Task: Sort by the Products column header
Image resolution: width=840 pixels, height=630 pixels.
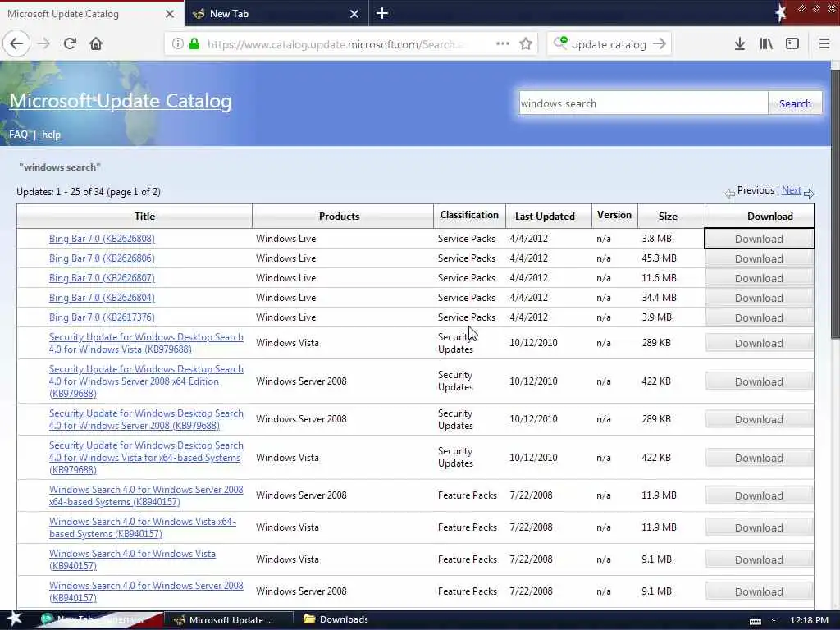Action: click(x=339, y=217)
